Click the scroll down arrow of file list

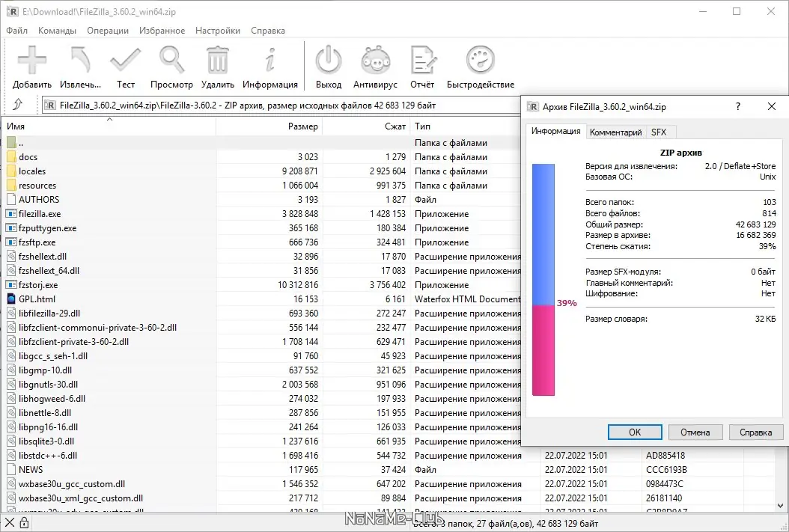(x=780, y=506)
